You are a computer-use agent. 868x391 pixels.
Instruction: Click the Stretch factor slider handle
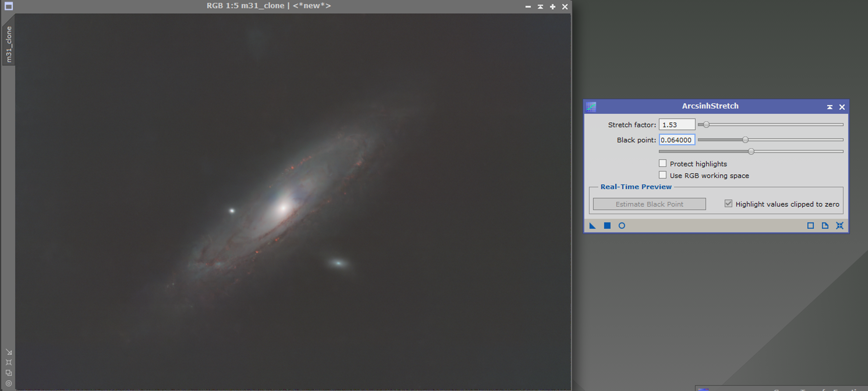706,125
